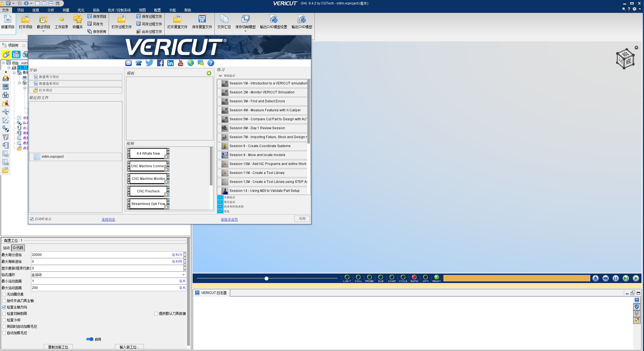Switch to the G-代码 tab

pos(18,248)
